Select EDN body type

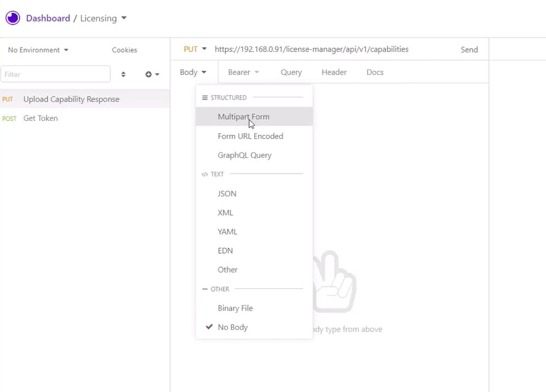tap(254, 250)
